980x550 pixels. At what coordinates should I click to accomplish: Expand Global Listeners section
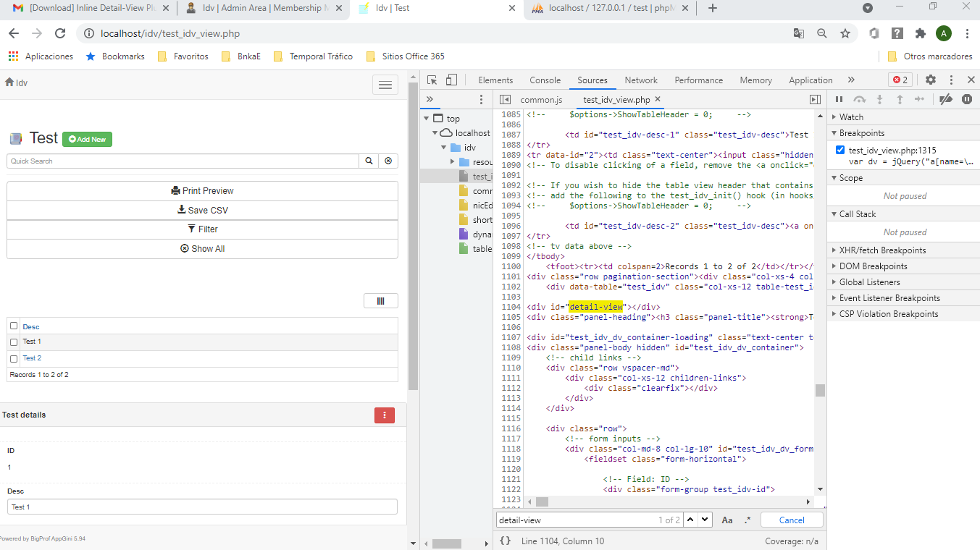click(903, 282)
